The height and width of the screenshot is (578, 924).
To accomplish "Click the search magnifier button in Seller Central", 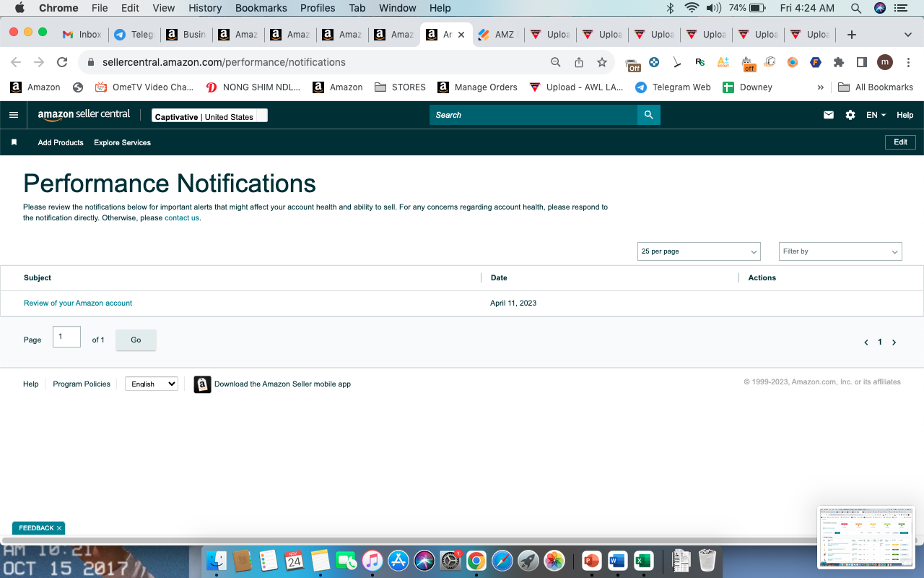I will pos(649,115).
